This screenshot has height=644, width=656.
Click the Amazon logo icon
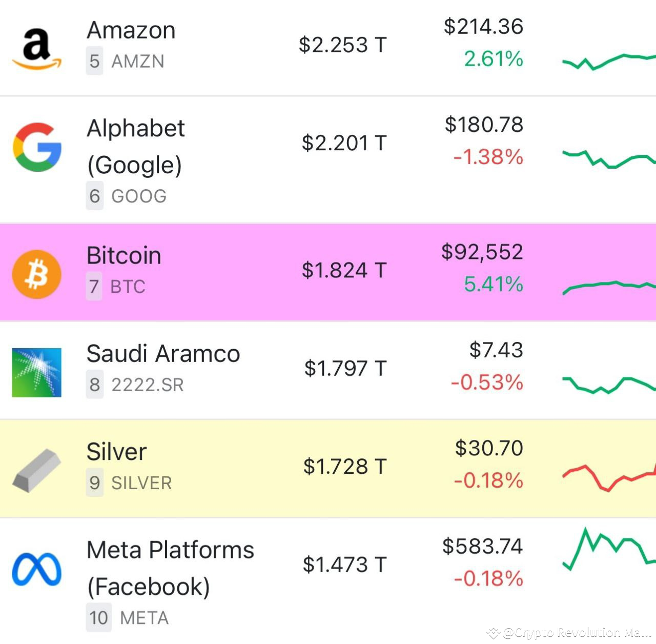[36, 46]
